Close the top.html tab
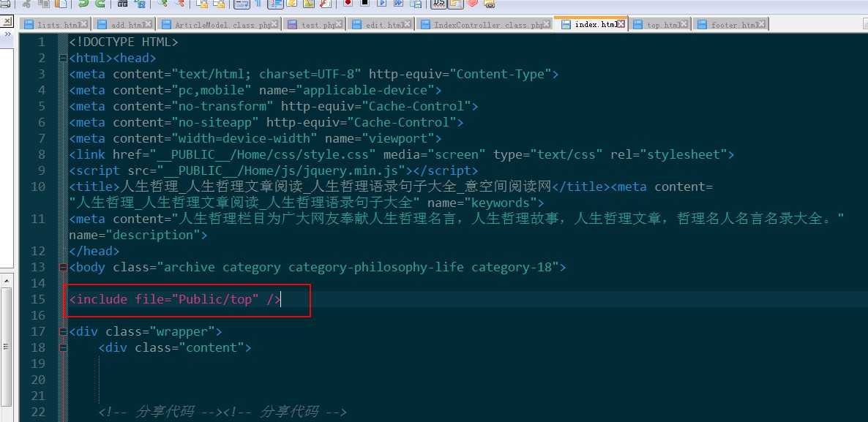The image size is (868, 422). (x=685, y=24)
